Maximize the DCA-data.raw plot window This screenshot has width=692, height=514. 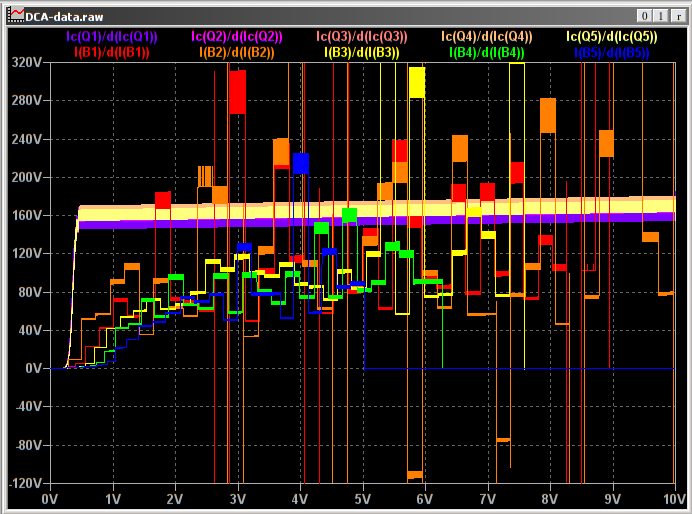661,16
